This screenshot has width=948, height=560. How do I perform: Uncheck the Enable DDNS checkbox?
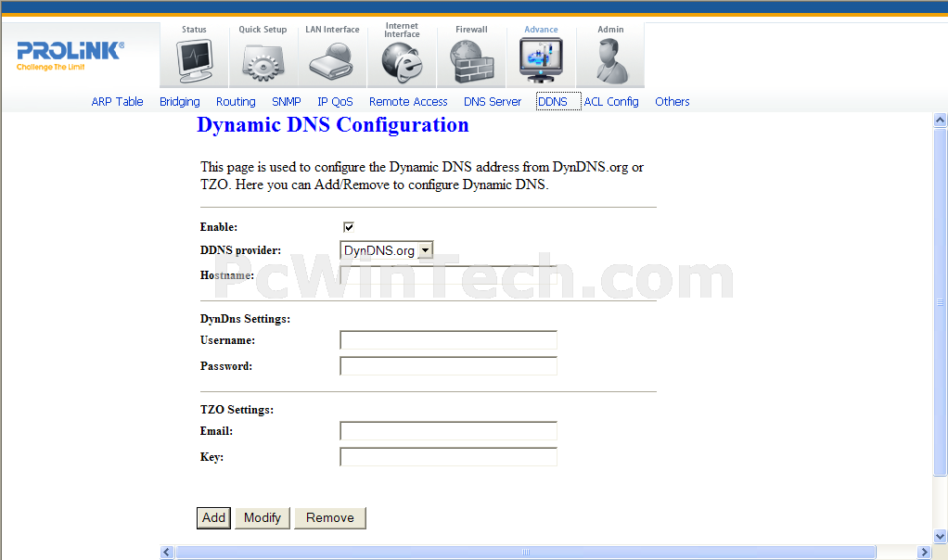coord(348,227)
